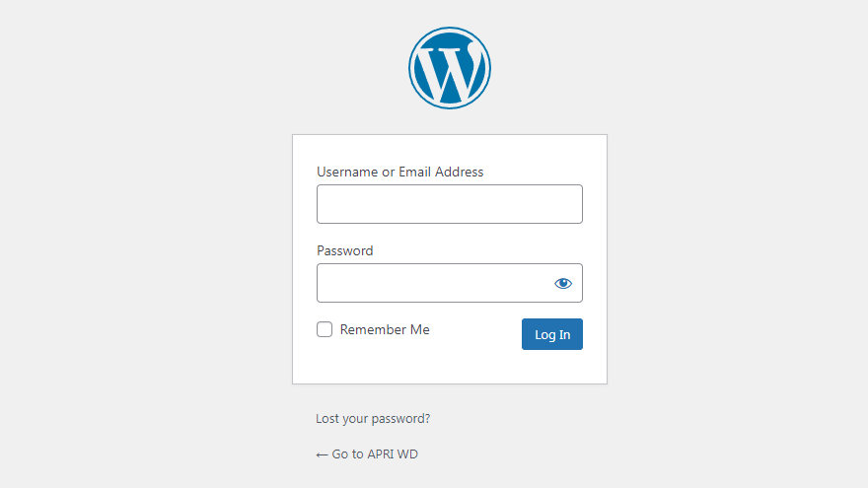The height and width of the screenshot is (488, 868).
Task: Click the Remember Me label text
Action: (x=385, y=329)
